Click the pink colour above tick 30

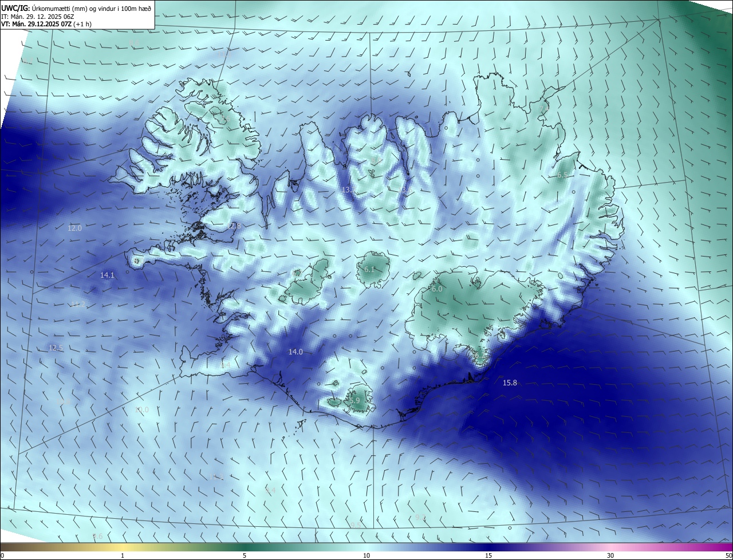click(610, 547)
